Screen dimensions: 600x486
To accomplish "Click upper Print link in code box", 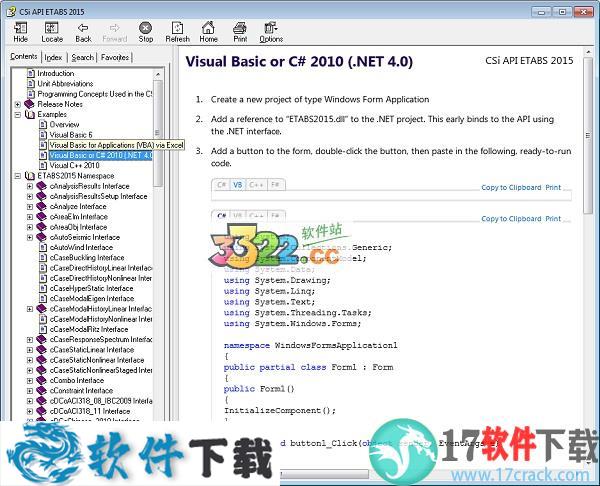I will point(553,188).
